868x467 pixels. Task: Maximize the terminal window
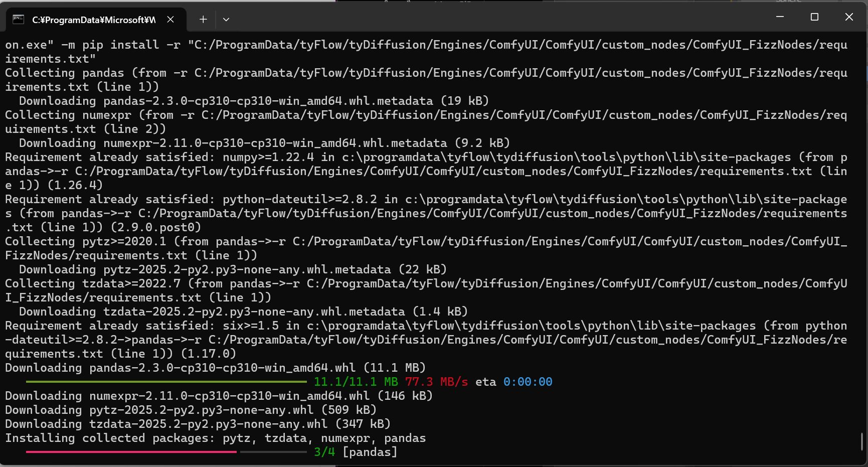pyautogui.click(x=814, y=17)
